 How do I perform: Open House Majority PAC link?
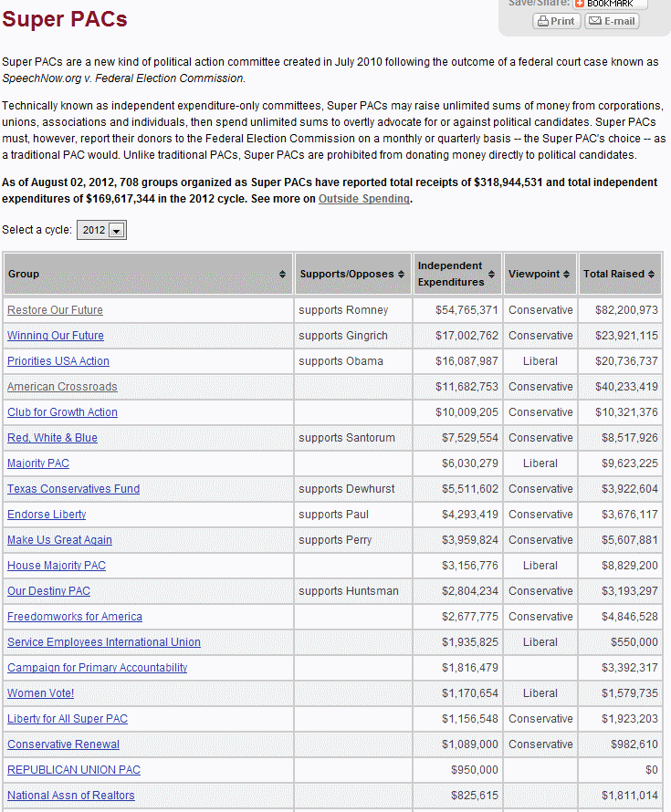tap(57, 566)
